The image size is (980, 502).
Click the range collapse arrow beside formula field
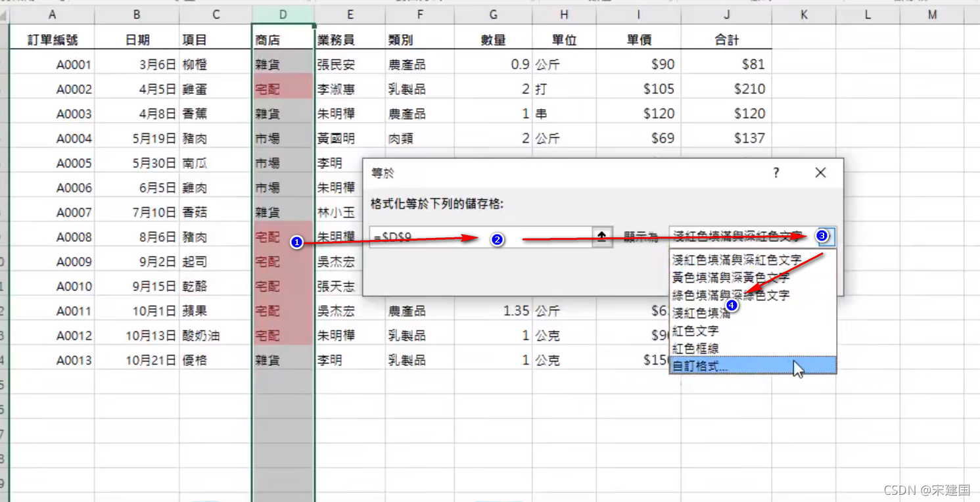(601, 237)
